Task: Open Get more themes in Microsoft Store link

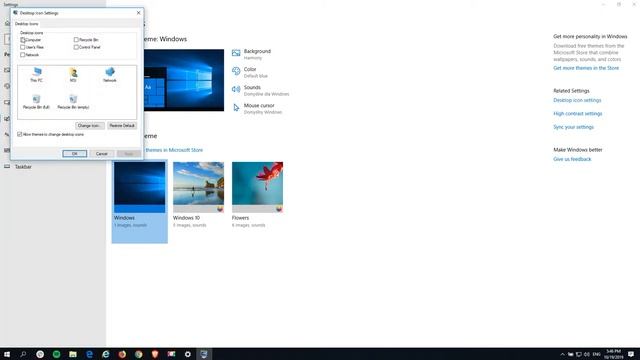Action: pos(174,150)
